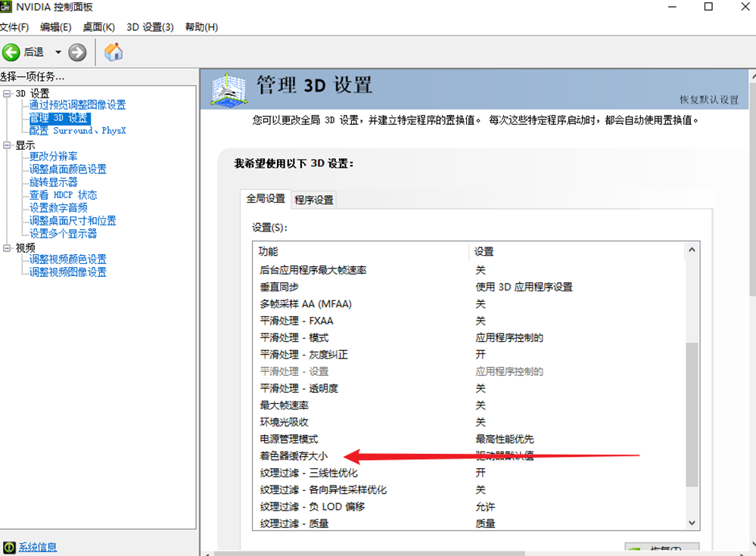Collapse the 显示 tree node
Screen dimensions: 756x556
(6, 145)
